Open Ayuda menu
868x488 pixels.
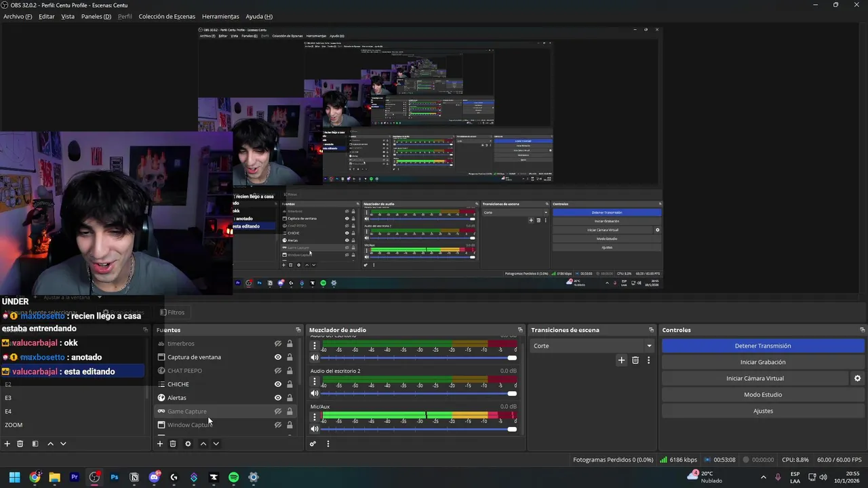click(259, 16)
